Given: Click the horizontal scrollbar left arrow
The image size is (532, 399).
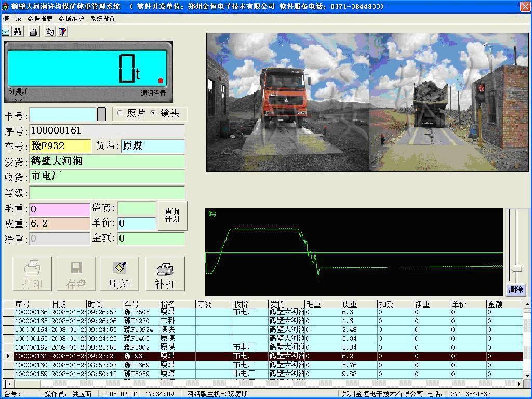Looking at the screenshot, I should click(x=8, y=384).
